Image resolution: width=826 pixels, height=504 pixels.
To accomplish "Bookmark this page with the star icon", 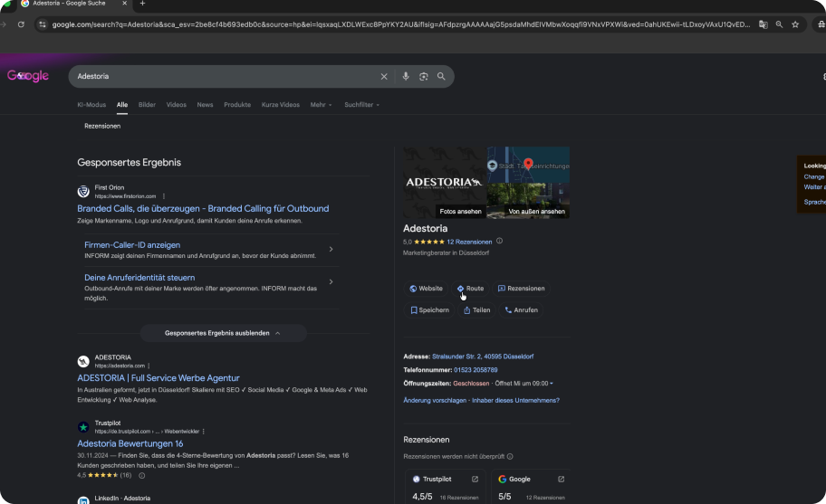I will pos(795,24).
